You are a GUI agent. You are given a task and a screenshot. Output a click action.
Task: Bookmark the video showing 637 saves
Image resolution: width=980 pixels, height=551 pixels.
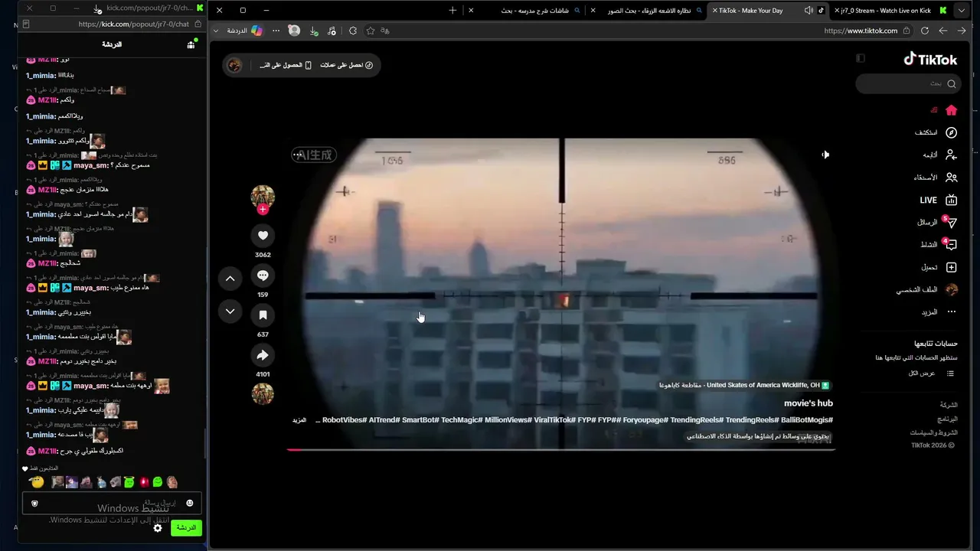(263, 315)
